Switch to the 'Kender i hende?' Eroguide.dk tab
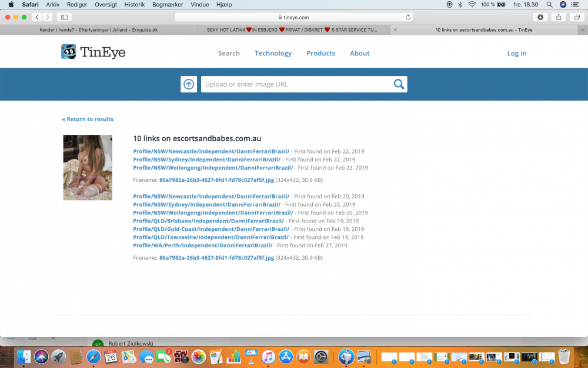The height and width of the screenshot is (368, 588). coord(99,30)
